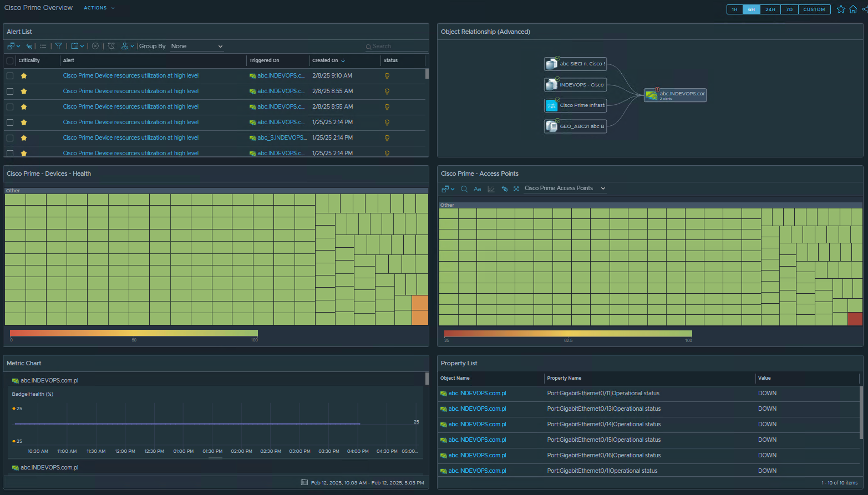868x495 pixels.
Task: Open dashboard navigation icon in Access Points toolbar
Action: pos(445,188)
